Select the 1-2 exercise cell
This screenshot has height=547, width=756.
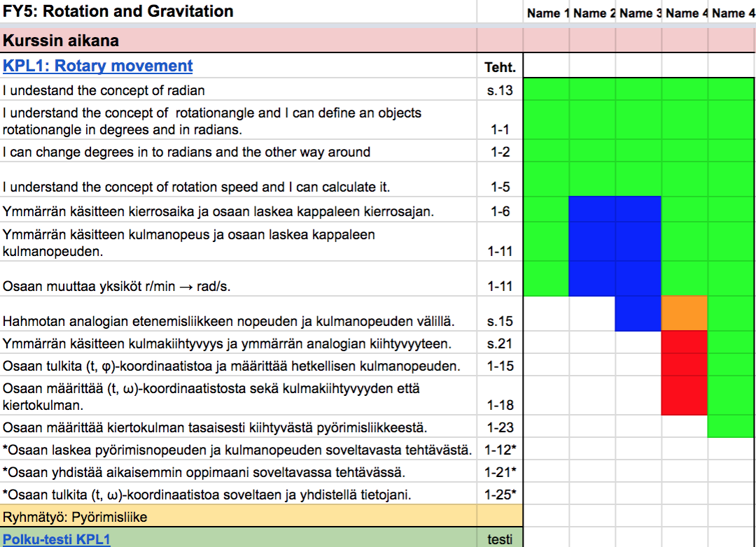point(500,152)
